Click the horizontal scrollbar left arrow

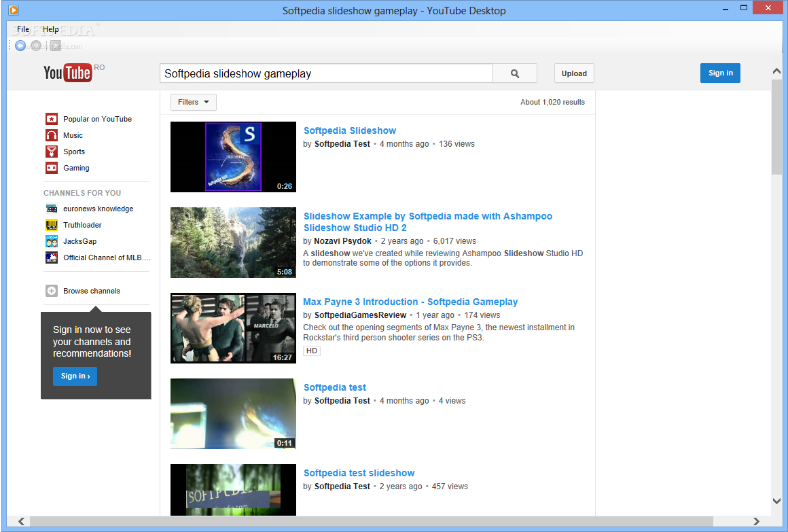[x=21, y=521]
